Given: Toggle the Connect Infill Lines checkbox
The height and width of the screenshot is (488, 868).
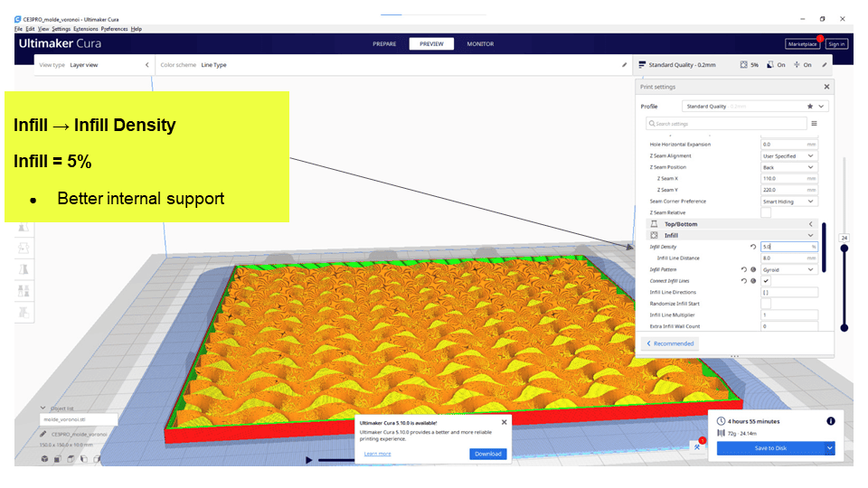Looking at the screenshot, I should point(767,281).
